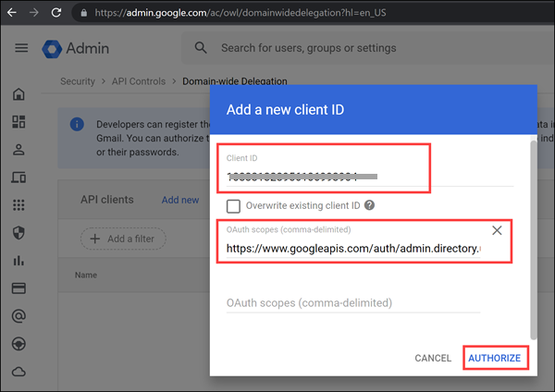Click the browser forward arrow
555x392 pixels.
34,13
